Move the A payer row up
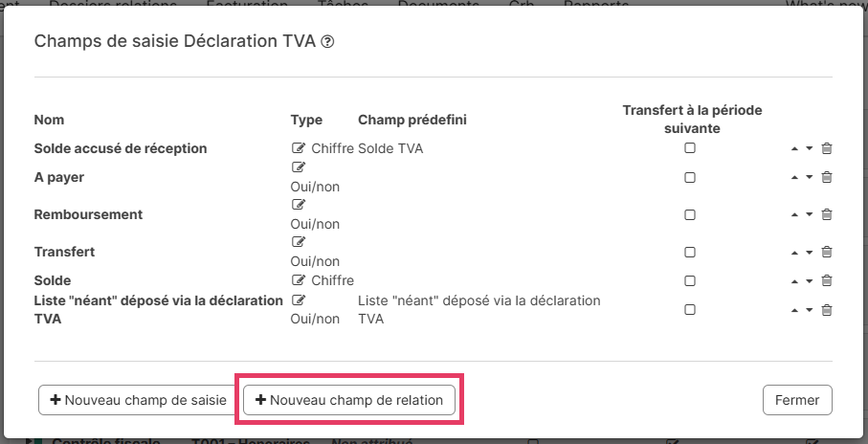This screenshot has height=444, width=868. tap(794, 177)
